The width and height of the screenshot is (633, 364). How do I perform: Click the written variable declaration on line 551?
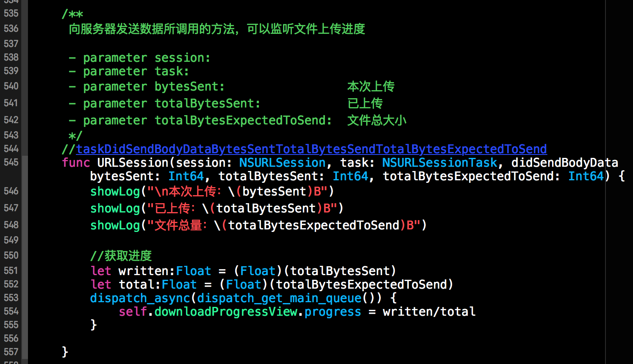tap(143, 271)
